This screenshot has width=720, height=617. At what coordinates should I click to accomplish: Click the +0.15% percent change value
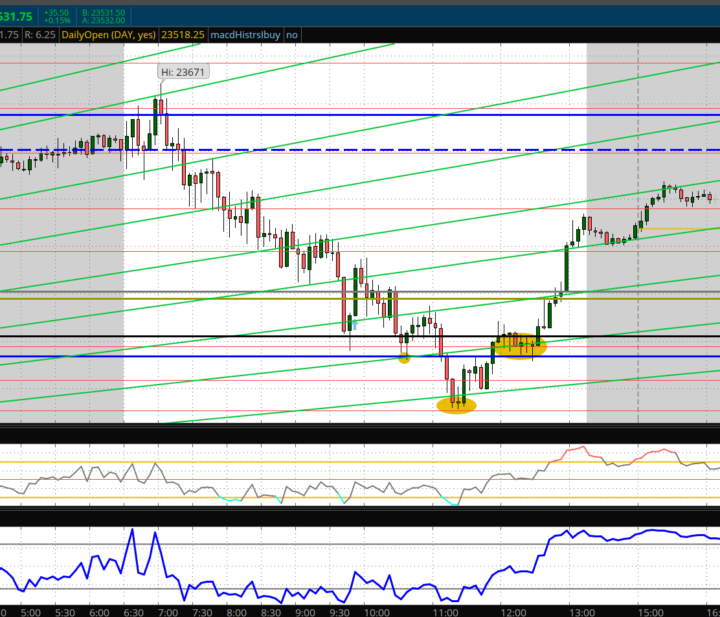[x=57, y=21]
